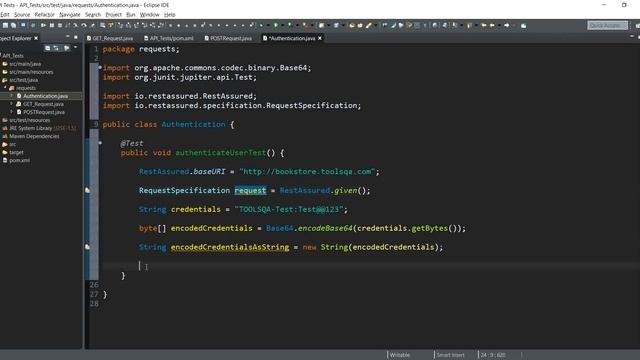The width and height of the screenshot is (640, 360).
Task: Maximize the Project Explorer panel
Action: (76, 37)
